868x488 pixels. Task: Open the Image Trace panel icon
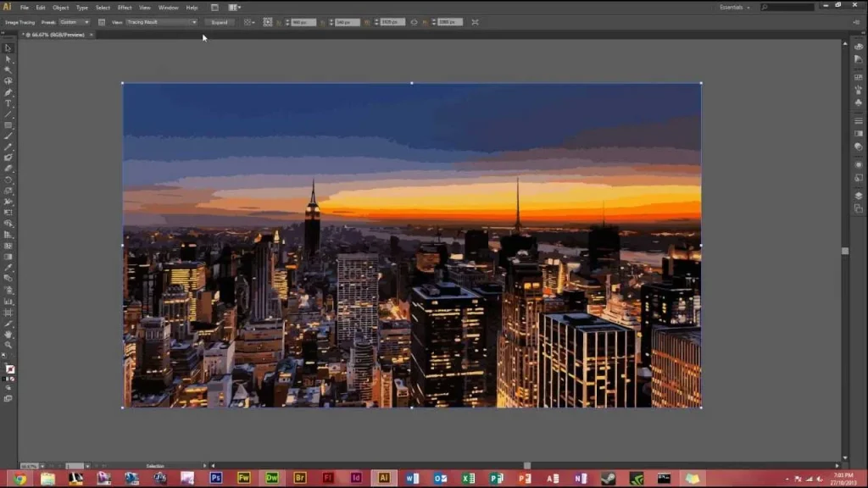pos(102,22)
